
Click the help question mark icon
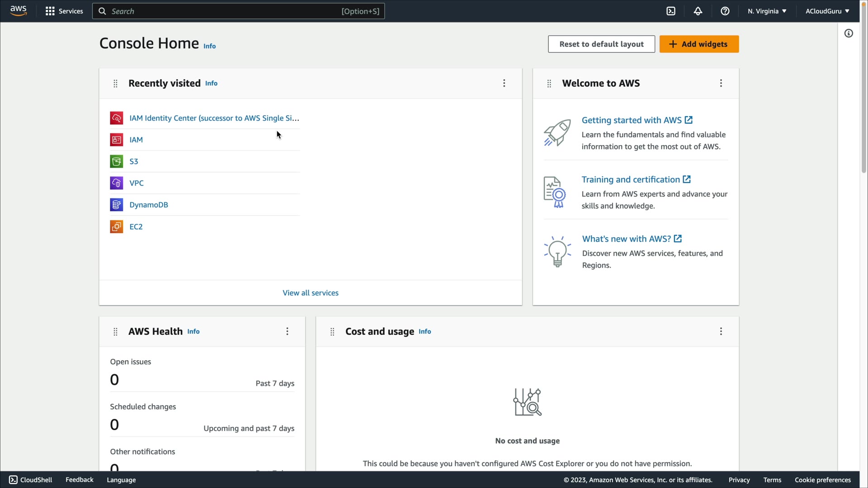click(725, 11)
